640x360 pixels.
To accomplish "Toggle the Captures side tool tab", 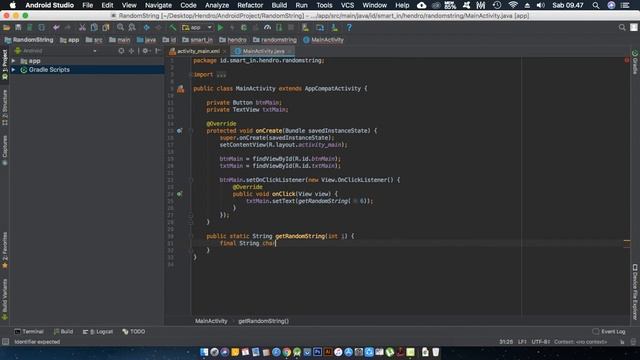I will [x=5, y=150].
